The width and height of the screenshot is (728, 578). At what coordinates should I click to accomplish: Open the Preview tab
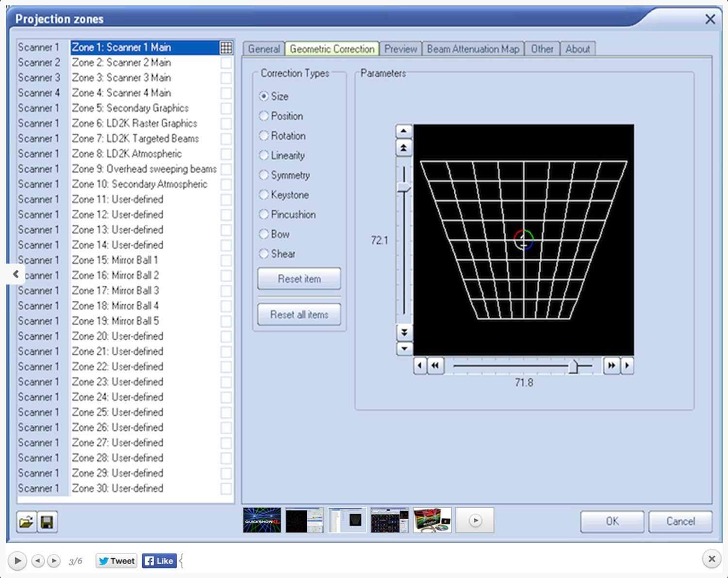(400, 49)
